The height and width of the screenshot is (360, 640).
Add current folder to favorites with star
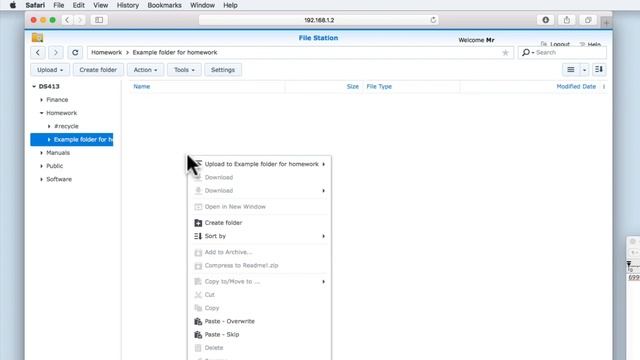click(505, 53)
